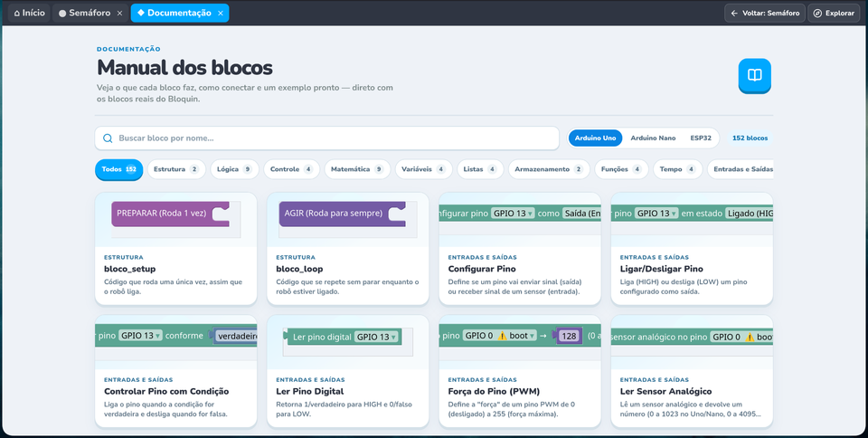Image resolution: width=868 pixels, height=438 pixels.
Task: Filter by Entradas e Saídas chip
Action: (741, 169)
